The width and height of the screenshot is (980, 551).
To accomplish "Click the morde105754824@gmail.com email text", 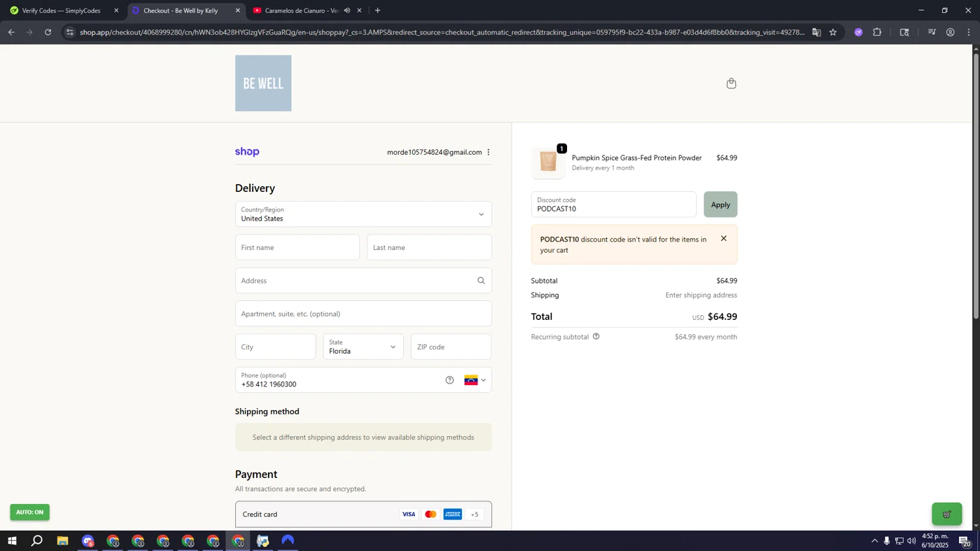I will tap(434, 152).
